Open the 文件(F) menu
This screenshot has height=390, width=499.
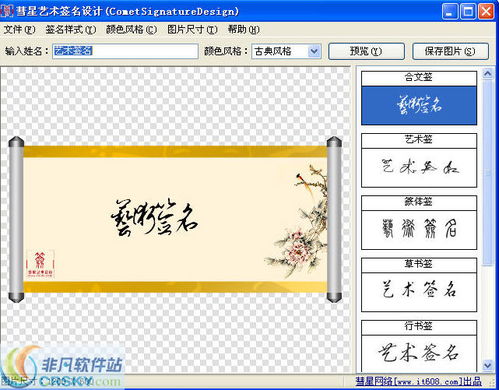tap(19, 30)
